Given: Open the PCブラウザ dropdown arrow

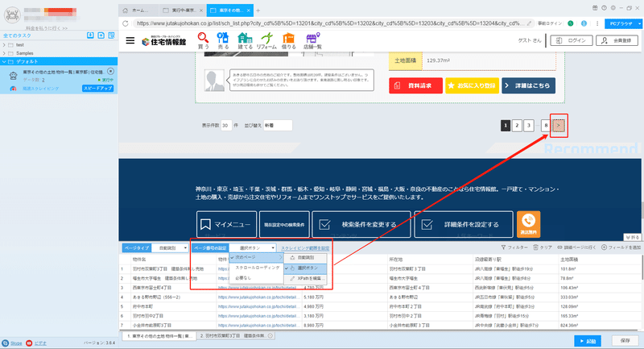Looking at the screenshot, I should point(639,24).
